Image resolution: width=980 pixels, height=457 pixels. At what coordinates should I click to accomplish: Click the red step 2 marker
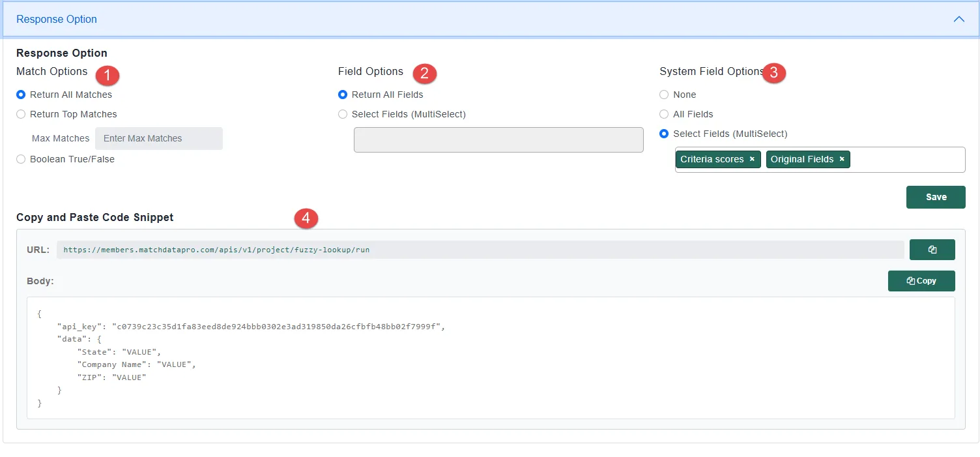click(x=424, y=73)
